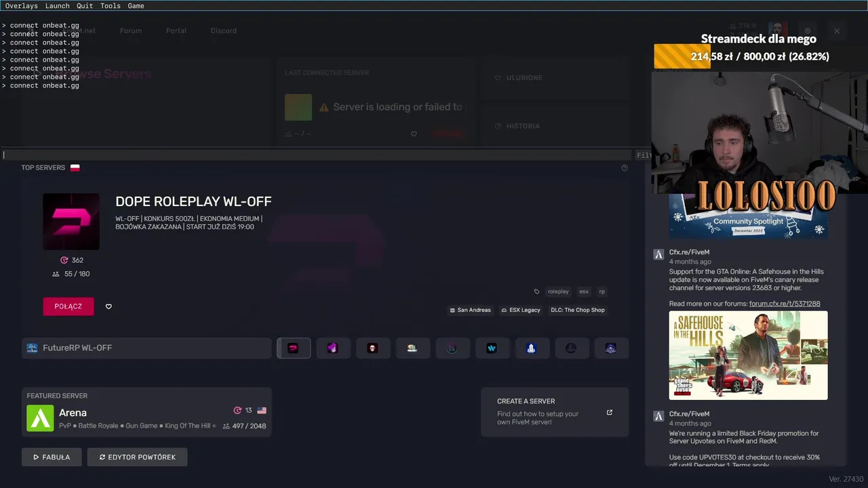Click the upvote icon showing 13
The width and height of the screenshot is (868, 488).
pyautogui.click(x=237, y=410)
